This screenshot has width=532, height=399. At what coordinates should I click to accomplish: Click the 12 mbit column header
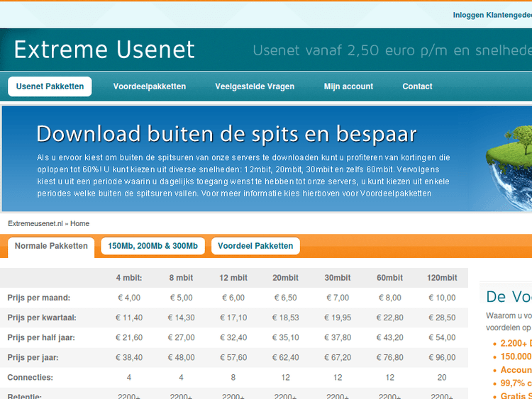pyautogui.click(x=233, y=278)
